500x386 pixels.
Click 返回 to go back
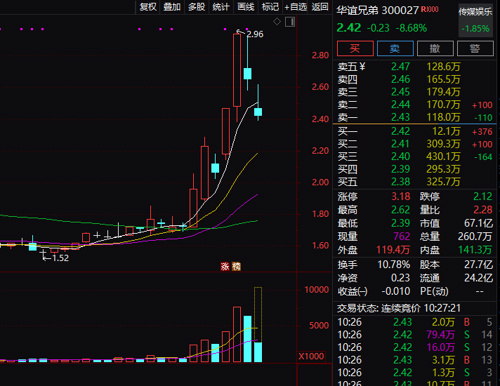[320, 7]
